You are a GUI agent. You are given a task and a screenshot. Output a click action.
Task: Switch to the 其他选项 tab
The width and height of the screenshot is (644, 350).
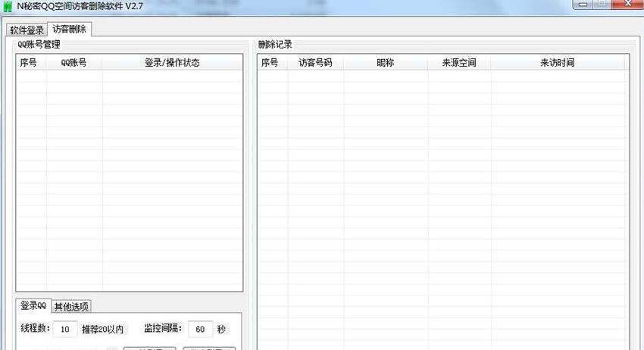[x=71, y=307]
